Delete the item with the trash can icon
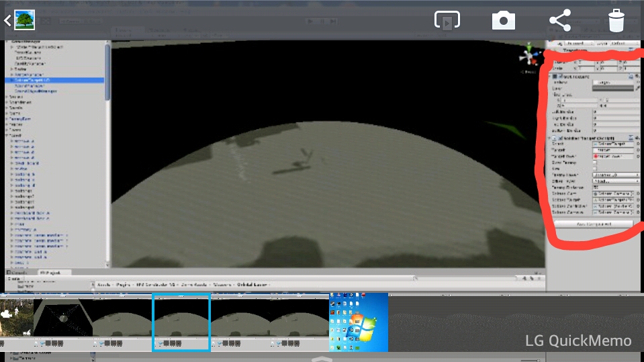The image size is (644, 362). (616, 20)
